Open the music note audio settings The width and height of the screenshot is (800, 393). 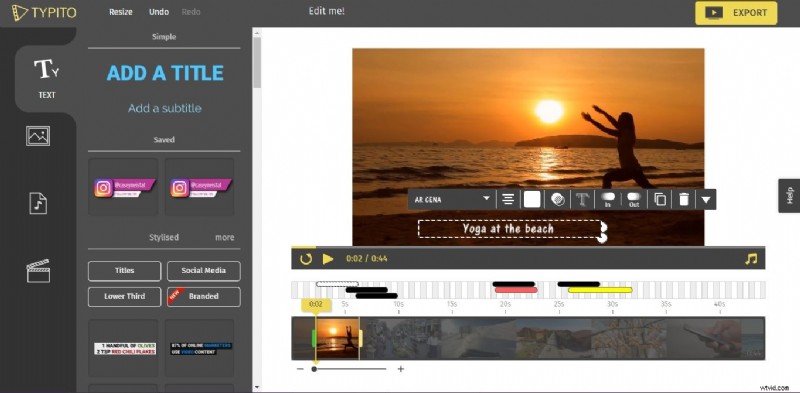coord(751,259)
